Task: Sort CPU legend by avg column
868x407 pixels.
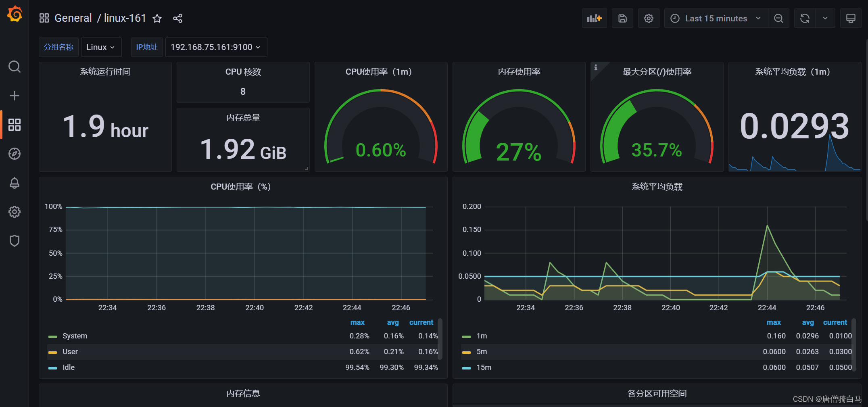Action: 393,322
